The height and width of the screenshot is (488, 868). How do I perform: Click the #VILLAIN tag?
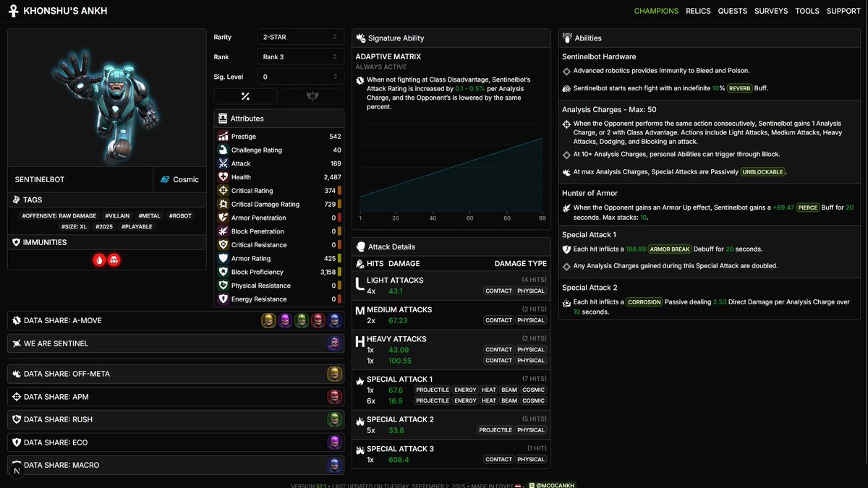click(x=119, y=215)
